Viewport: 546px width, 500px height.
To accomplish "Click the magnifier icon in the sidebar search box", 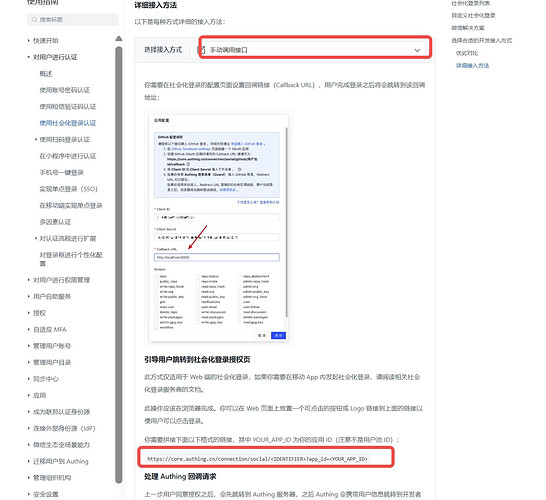I will point(34,20).
